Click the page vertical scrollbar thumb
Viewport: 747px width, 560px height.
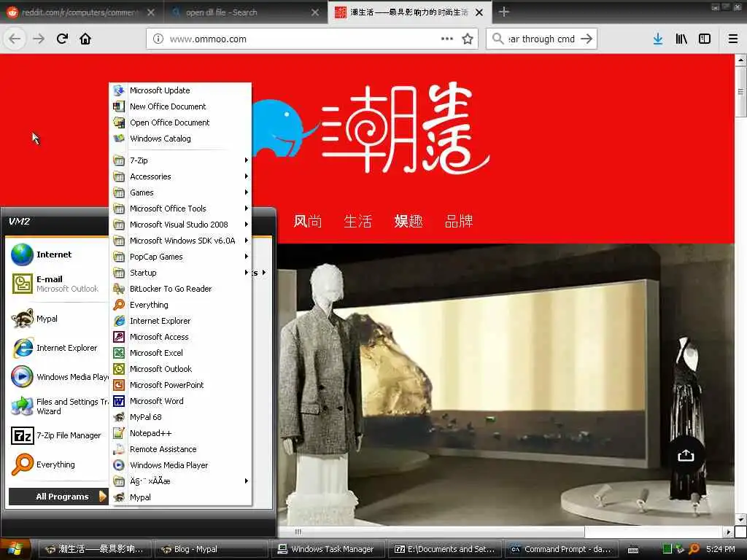(740, 91)
